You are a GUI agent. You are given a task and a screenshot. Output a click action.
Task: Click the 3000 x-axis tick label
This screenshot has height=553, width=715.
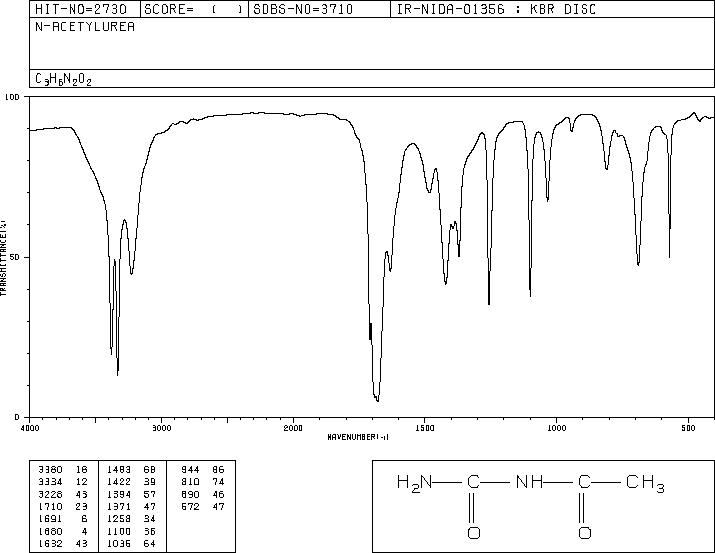[x=162, y=428]
